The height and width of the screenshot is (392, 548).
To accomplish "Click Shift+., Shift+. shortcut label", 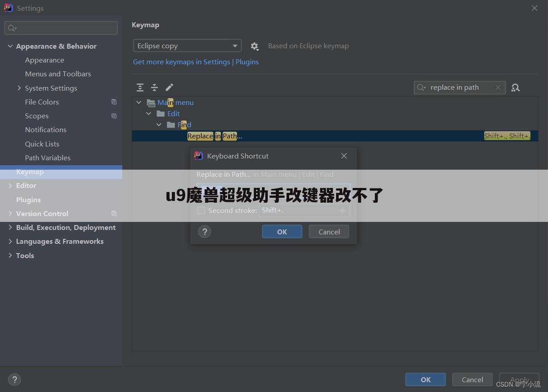I will [507, 136].
